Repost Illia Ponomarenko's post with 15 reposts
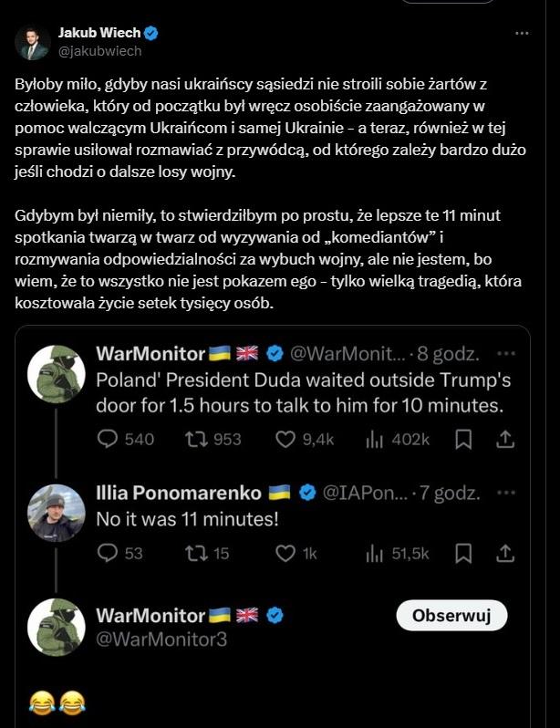This screenshot has width=560, height=728. click(196, 553)
